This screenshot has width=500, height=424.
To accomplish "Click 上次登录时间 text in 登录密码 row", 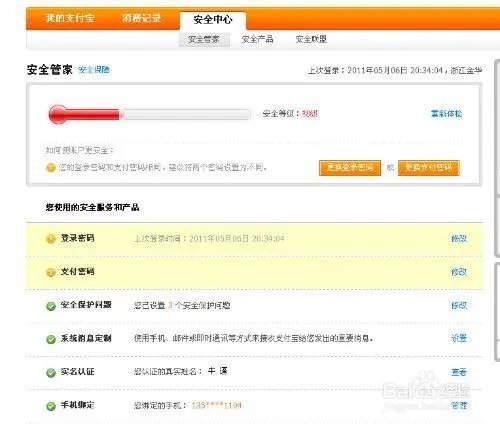I will (x=209, y=239).
